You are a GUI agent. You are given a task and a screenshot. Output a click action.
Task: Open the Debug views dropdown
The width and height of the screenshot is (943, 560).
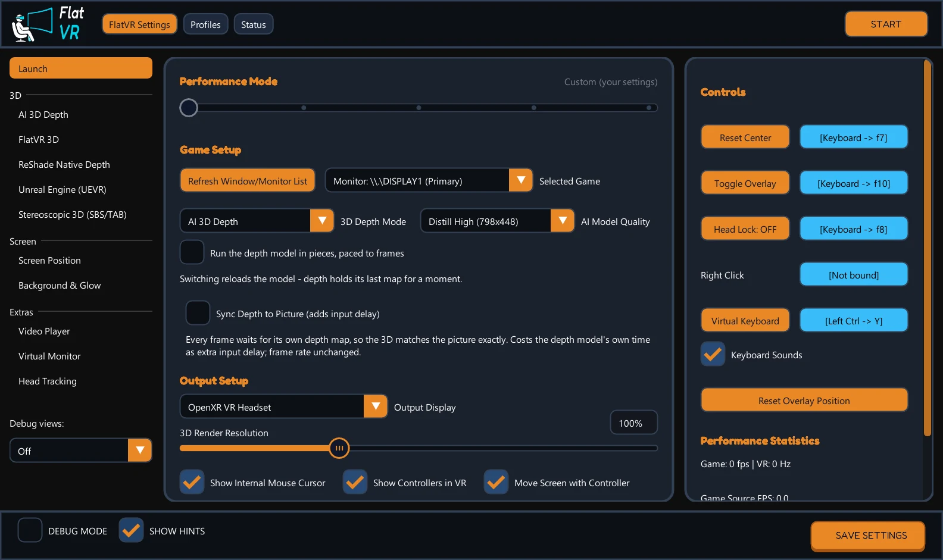(81, 450)
